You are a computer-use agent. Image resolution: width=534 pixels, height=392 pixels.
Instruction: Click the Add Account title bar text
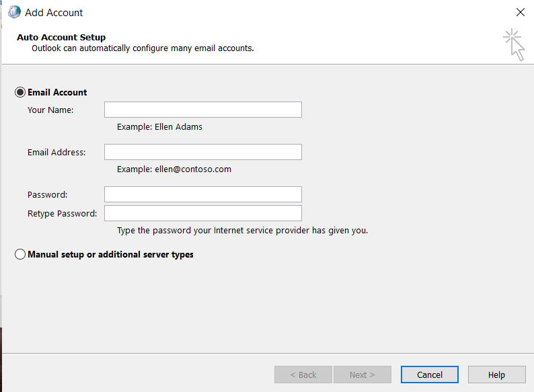pos(54,12)
